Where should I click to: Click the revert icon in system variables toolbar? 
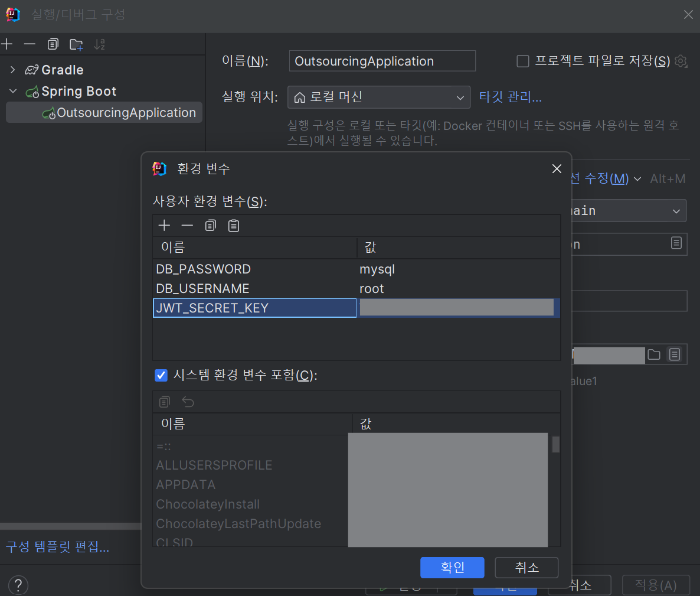coord(188,402)
